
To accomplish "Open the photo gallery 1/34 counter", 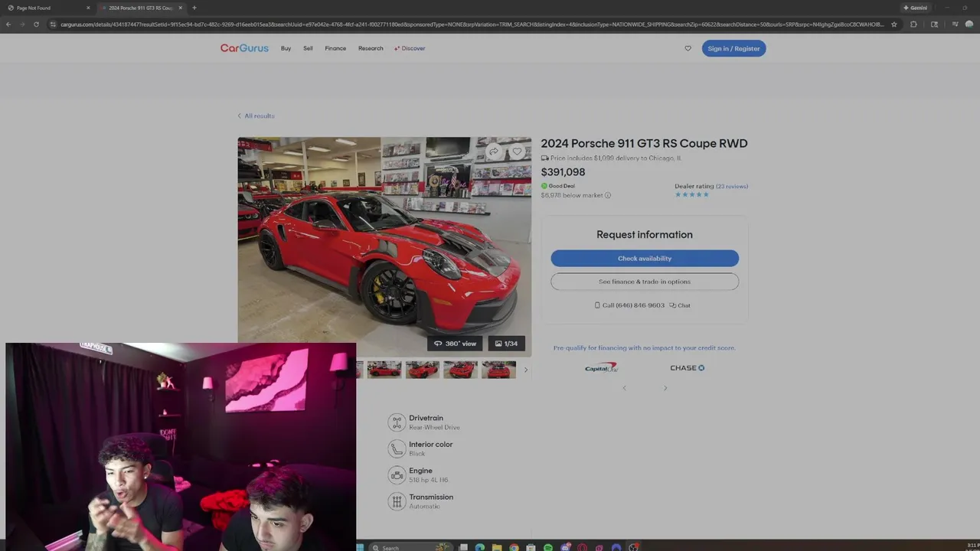I will pyautogui.click(x=506, y=344).
